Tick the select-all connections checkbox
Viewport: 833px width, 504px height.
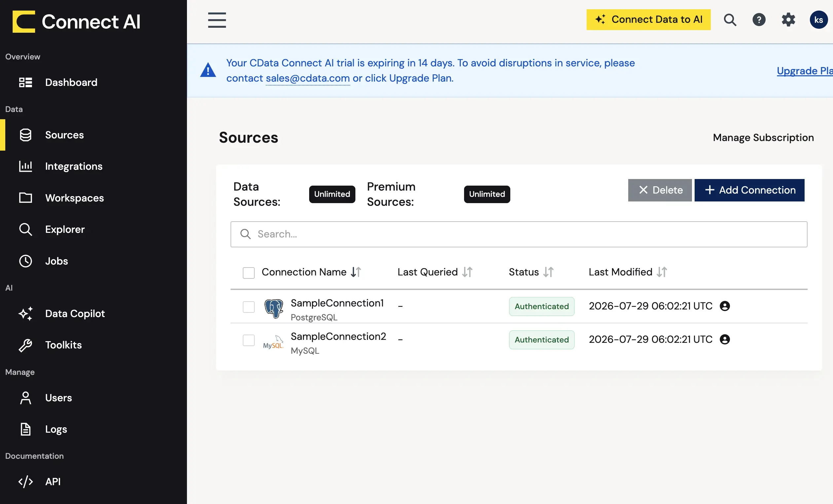click(x=248, y=273)
